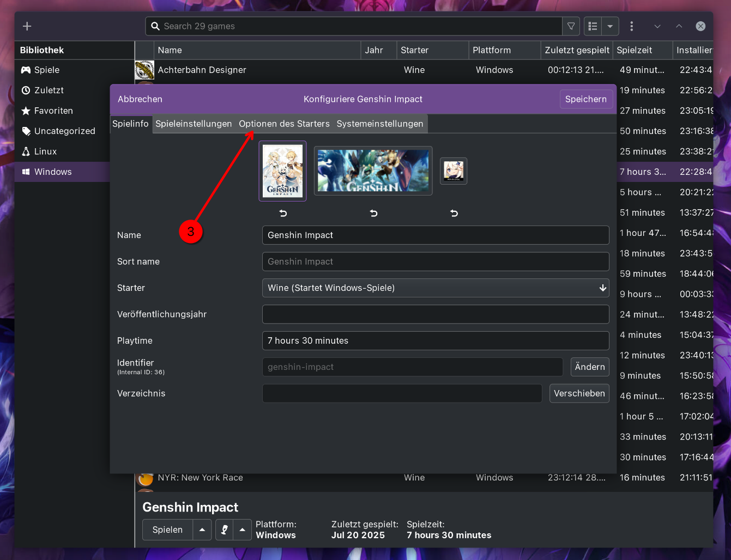This screenshot has width=731, height=560.
Task: Click the Linux penguin icon
Action: [26, 151]
